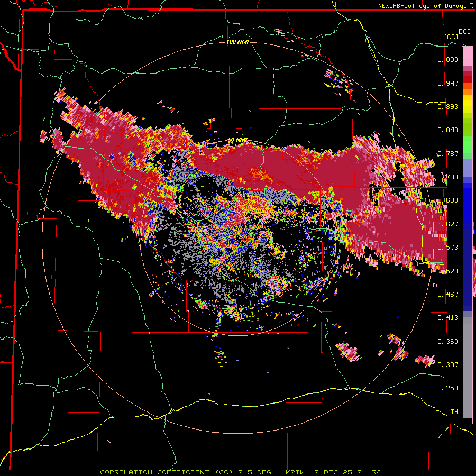Select the 0.413 legend value
The width and height of the screenshot is (476, 476).
[x=448, y=318]
